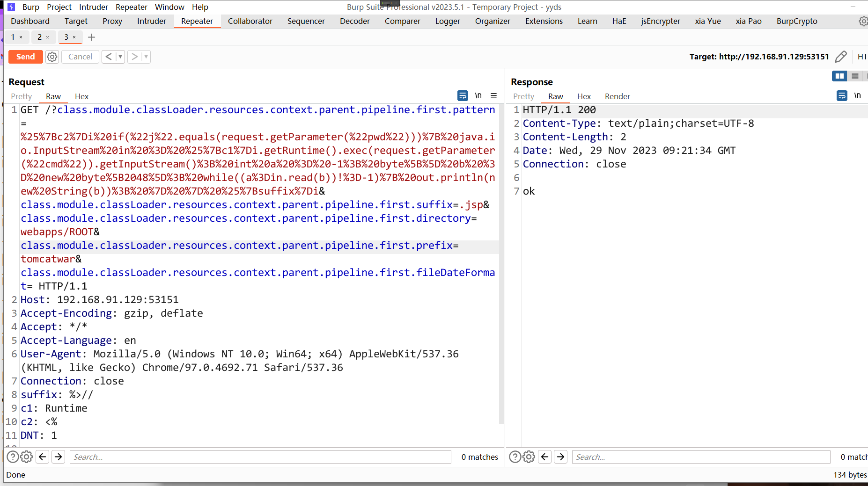Switch Request to Pretty view
The width and height of the screenshot is (868, 486).
click(22, 96)
